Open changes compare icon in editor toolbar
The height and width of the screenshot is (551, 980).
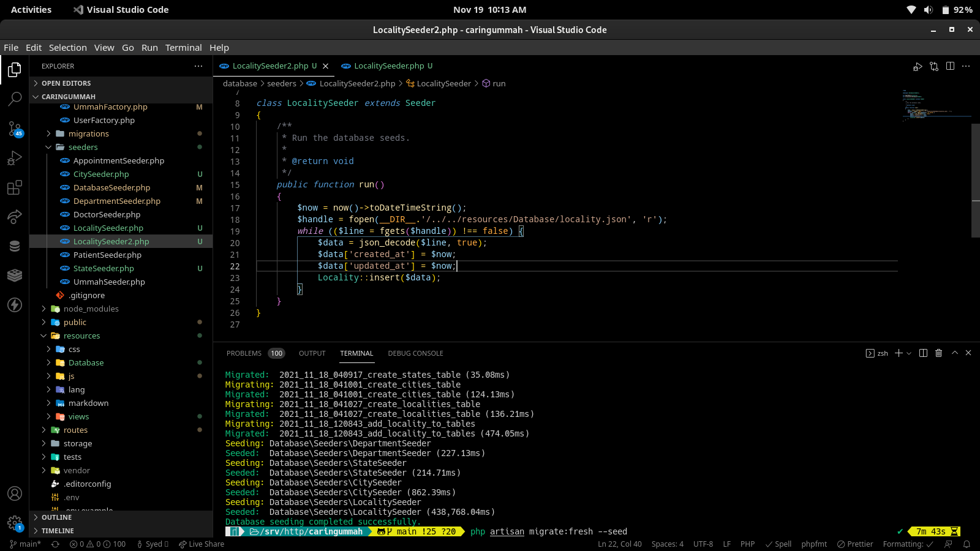tap(934, 66)
